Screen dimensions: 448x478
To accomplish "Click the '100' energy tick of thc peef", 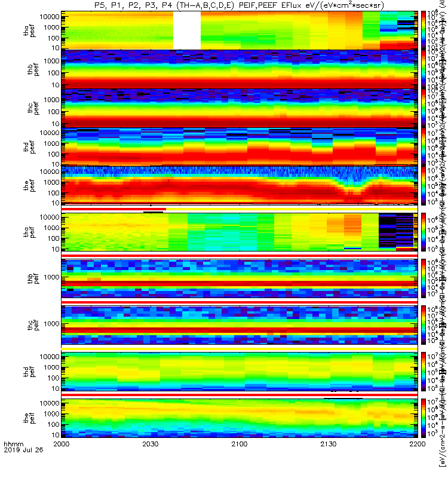I will tap(53, 112).
